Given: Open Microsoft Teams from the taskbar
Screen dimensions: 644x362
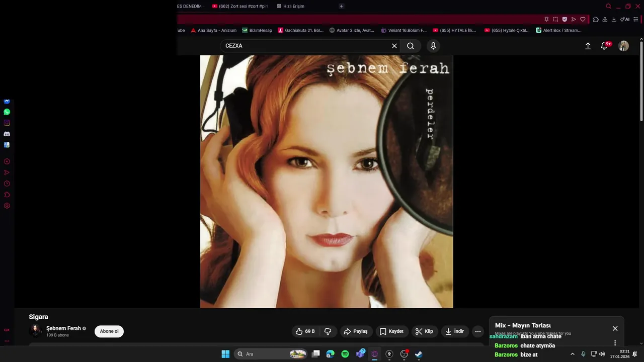Looking at the screenshot, I should (x=360, y=354).
